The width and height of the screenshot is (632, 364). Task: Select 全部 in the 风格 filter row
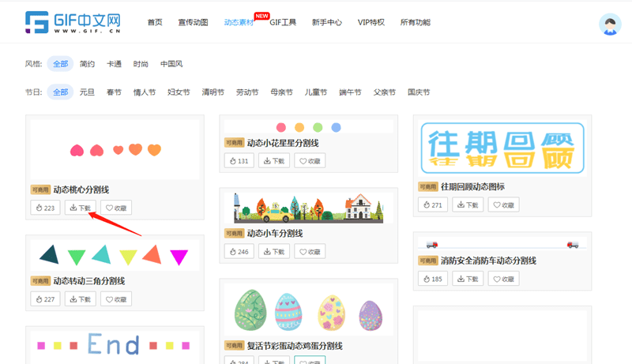(61, 64)
